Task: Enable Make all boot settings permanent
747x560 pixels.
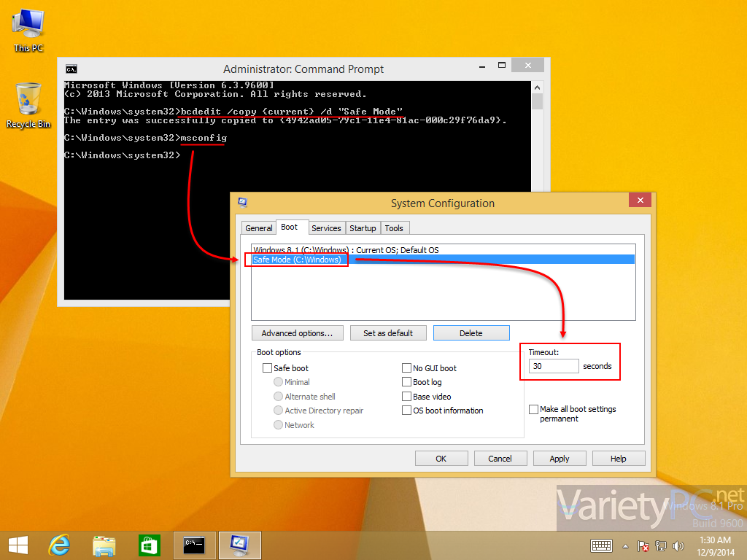Action: click(533, 409)
